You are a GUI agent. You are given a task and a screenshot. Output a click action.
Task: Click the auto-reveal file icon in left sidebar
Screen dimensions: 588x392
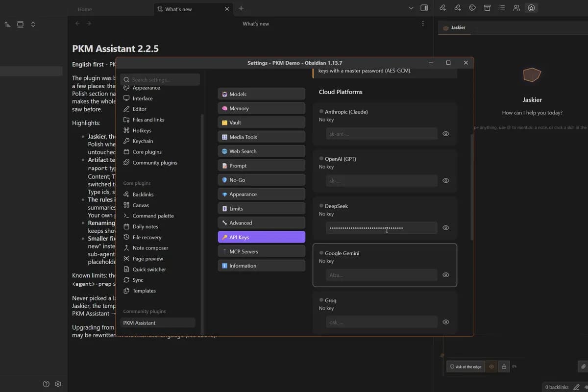click(x=20, y=24)
